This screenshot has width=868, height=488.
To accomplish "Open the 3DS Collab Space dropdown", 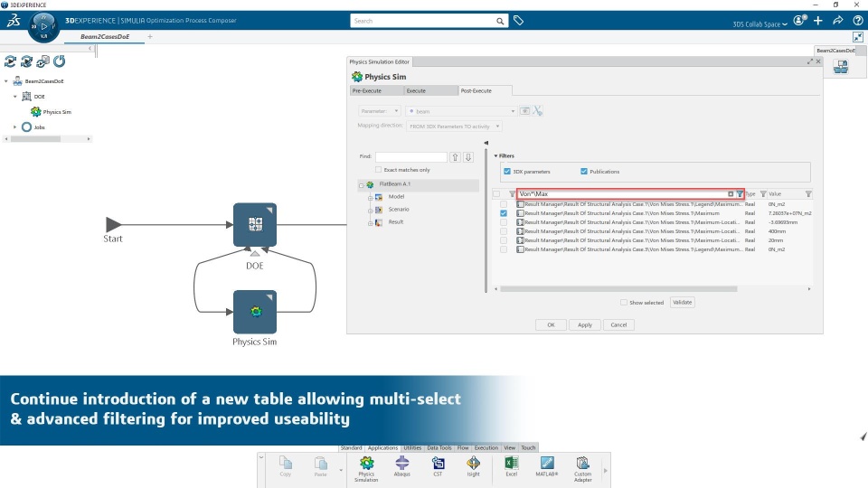I will click(x=760, y=24).
